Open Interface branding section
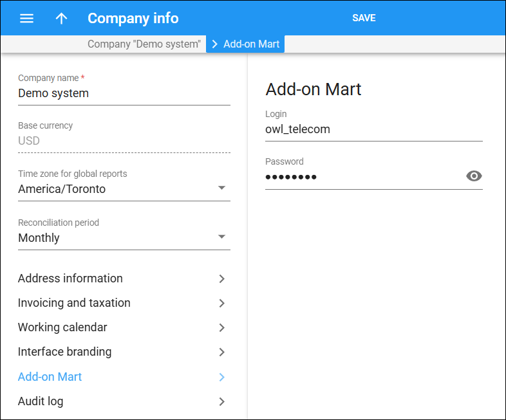 click(x=122, y=352)
